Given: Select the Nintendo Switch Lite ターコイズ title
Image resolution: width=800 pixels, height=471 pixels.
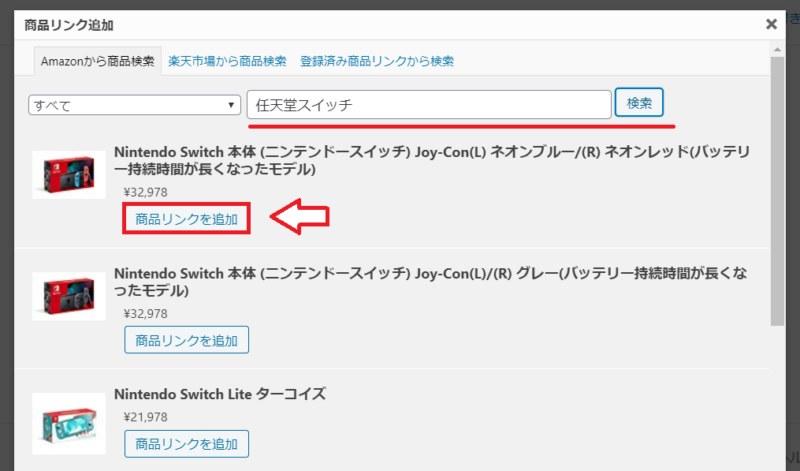Looking at the screenshot, I should point(220,394).
